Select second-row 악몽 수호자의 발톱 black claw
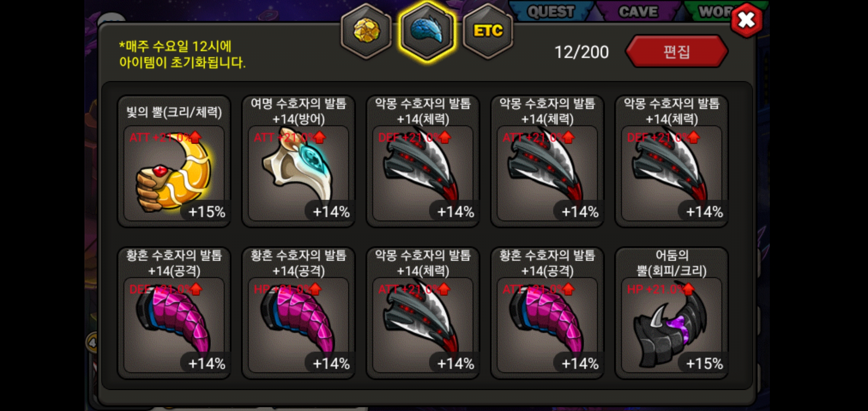Screen dimensions: 868x411 423,313
